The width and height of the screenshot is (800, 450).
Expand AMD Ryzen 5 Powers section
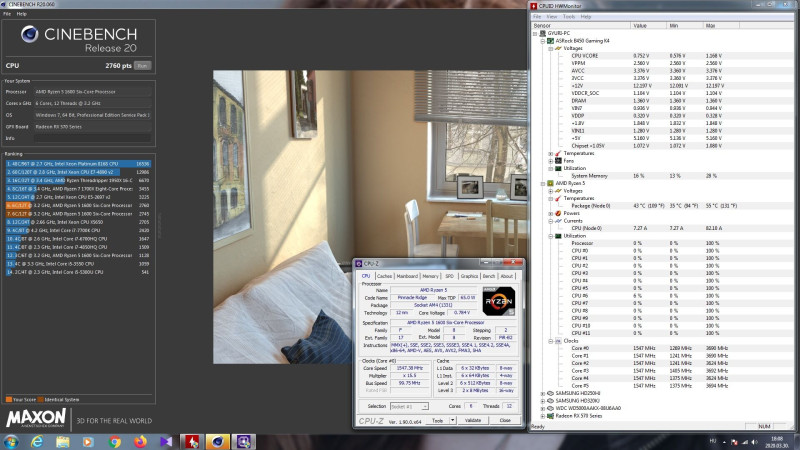click(551, 213)
